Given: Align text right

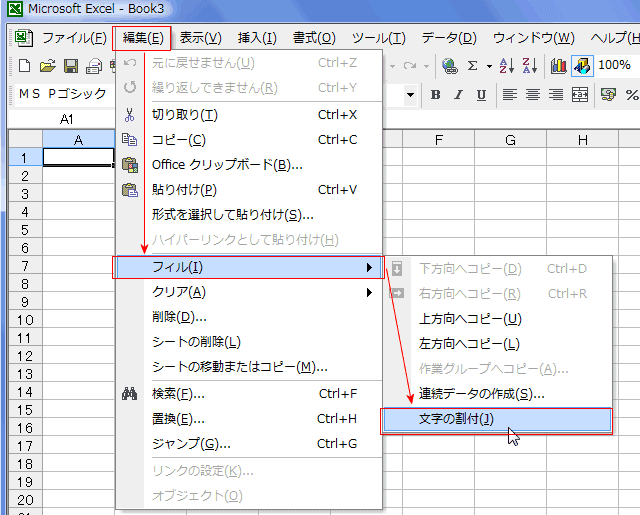Looking at the screenshot, I should (556, 95).
